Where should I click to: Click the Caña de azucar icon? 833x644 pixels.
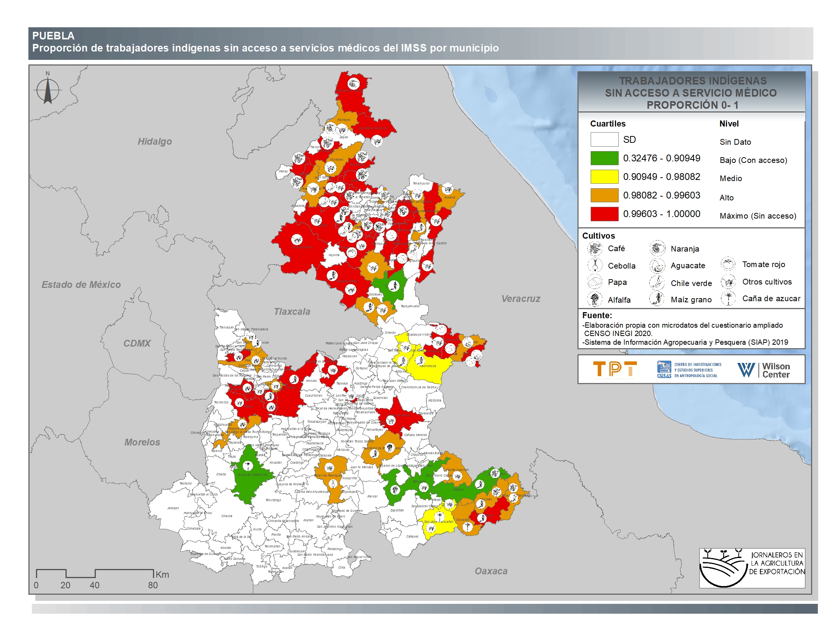point(728,299)
